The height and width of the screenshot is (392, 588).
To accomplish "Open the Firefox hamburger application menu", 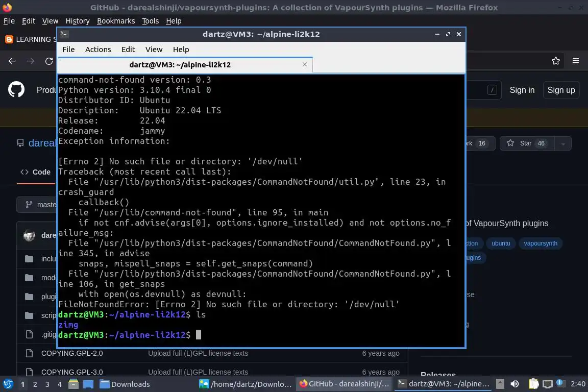I will tap(576, 61).
